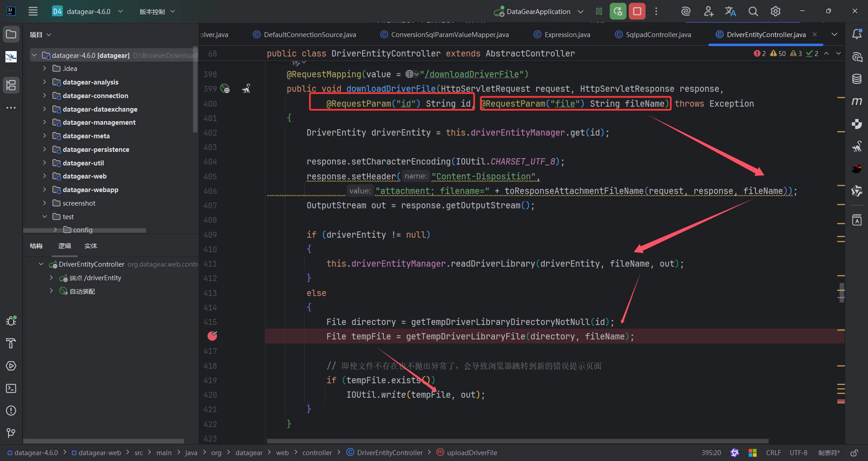Open the Maven tool window
The height and width of the screenshot is (461, 868).
click(x=857, y=102)
